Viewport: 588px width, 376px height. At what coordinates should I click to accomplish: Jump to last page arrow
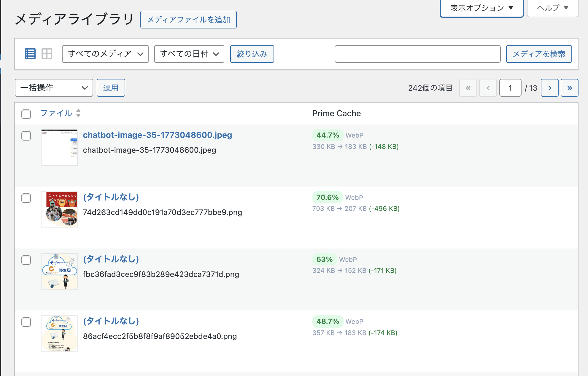(569, 88)
